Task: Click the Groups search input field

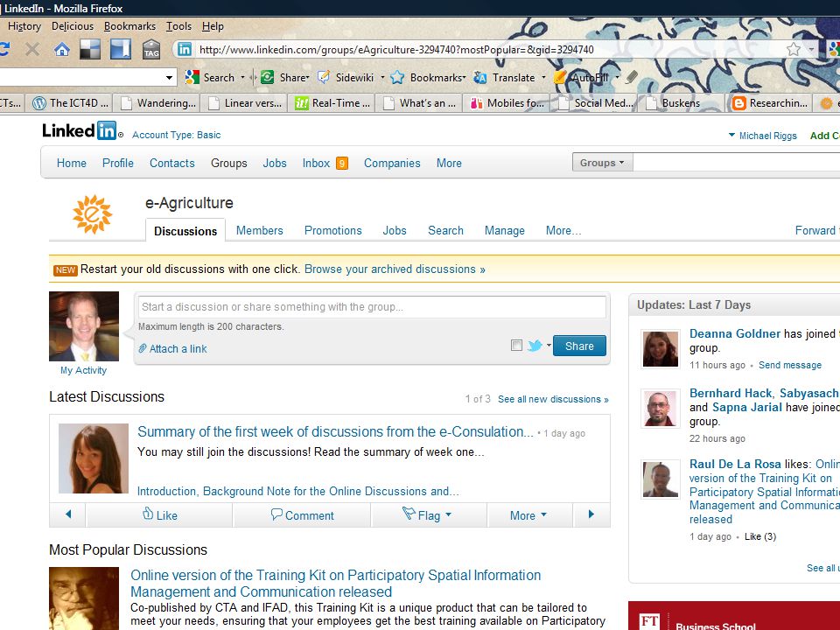Action: pyautogui.click(x=737, y=163)
